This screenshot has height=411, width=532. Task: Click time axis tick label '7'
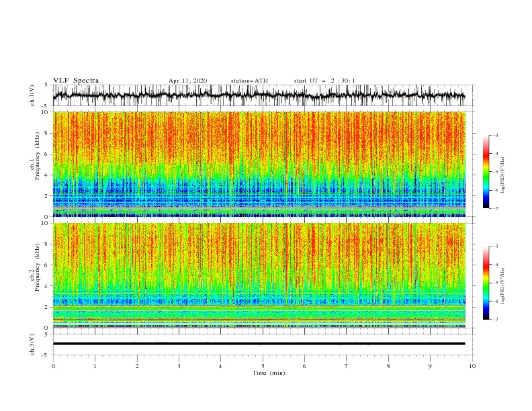(347, 366)
